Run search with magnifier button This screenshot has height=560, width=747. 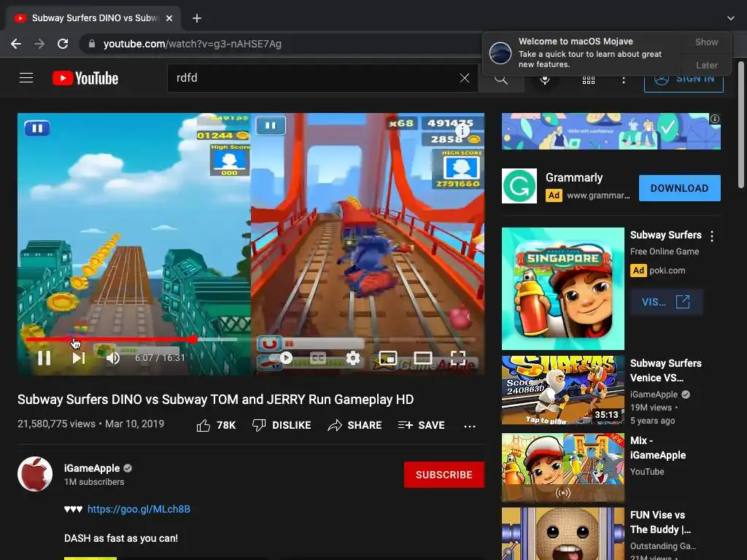tap(500, 79)
